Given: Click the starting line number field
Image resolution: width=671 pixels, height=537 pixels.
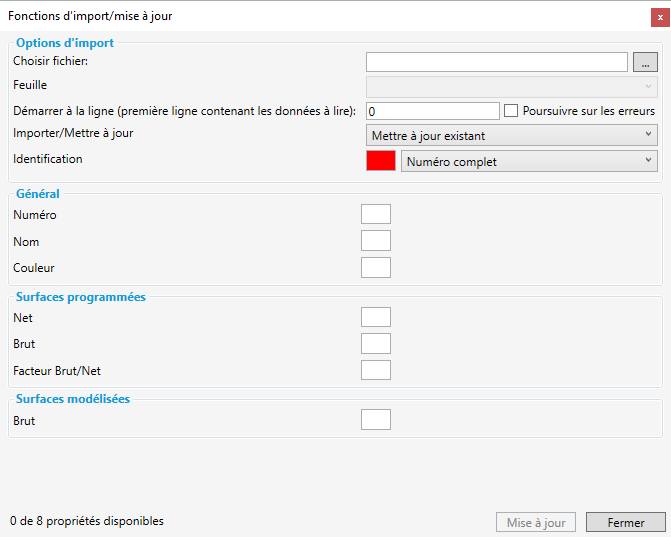Looking at the screenshot, I should 433,111.
